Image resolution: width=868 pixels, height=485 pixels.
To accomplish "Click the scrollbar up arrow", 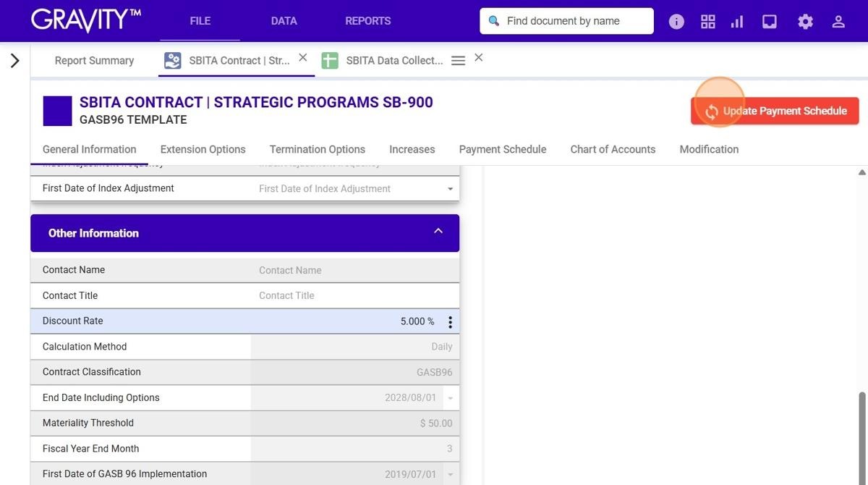I will [861, 172].
